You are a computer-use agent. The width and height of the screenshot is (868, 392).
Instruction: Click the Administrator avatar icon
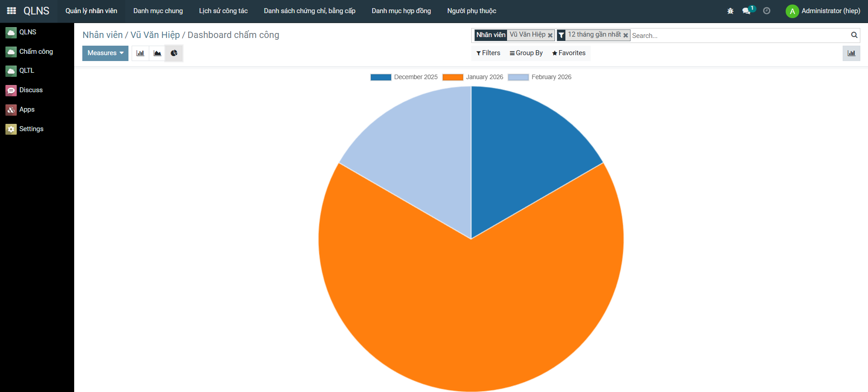click(792, 11)
